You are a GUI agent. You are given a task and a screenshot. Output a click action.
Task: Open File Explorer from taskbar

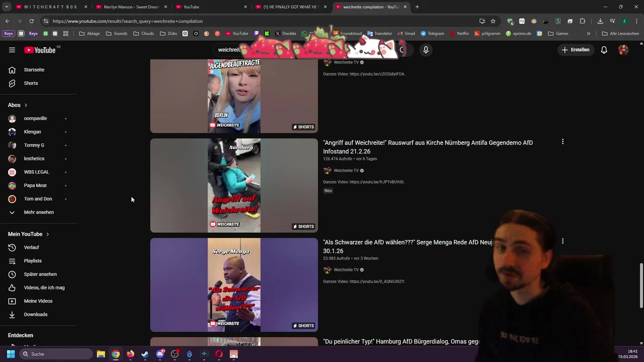coord(101,354)
